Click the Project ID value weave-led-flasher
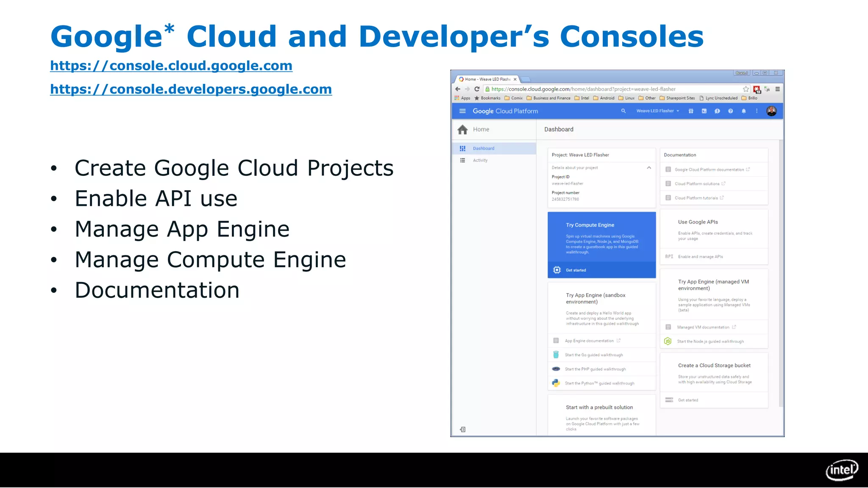This screenshot has height=488, width=868. pos(568,183)
